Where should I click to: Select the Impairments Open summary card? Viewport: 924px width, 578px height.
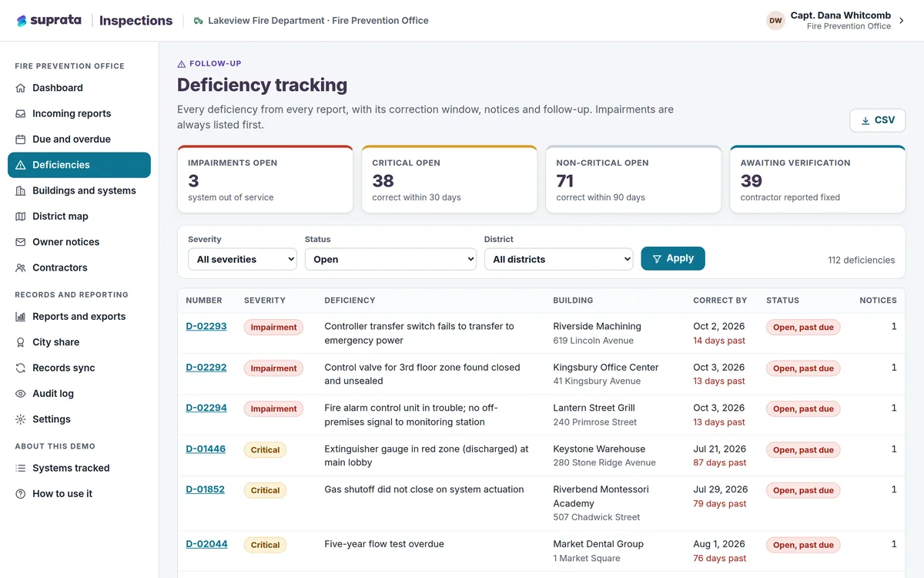pos(265,179)
